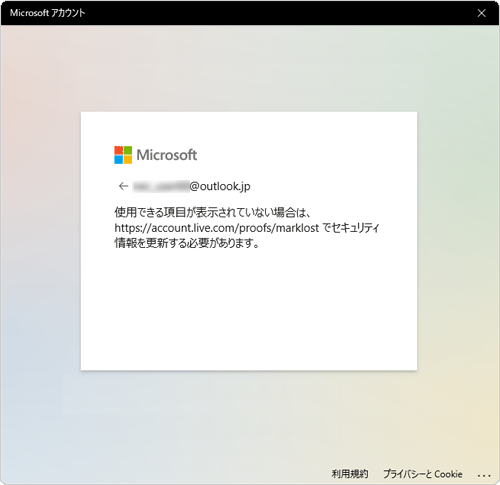
Task: Click the back arrow beside the email address
Action: 123,186
